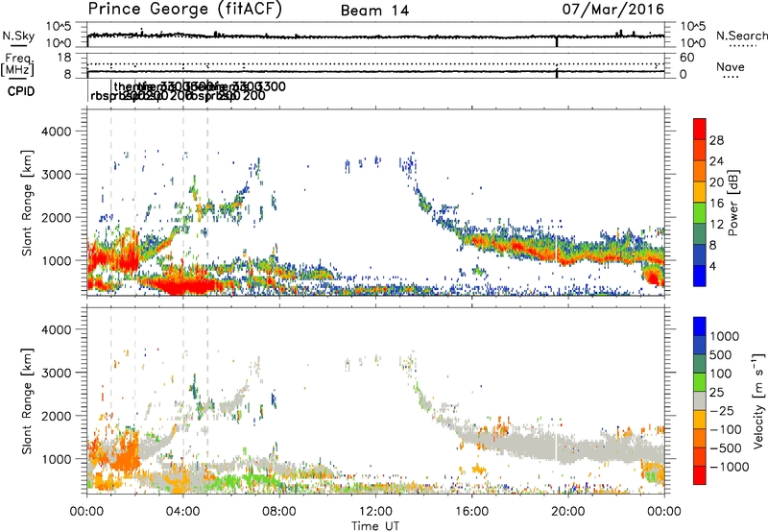
Task: Click the Power color bar segment beside "16"
Action: (700, 192)
